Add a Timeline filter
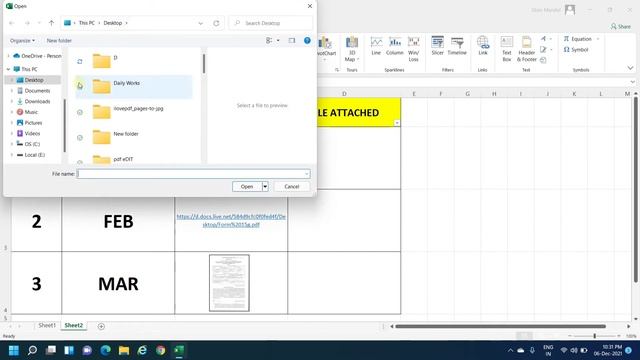The height and width of the screenshot is (360, 640). [457, 46]
